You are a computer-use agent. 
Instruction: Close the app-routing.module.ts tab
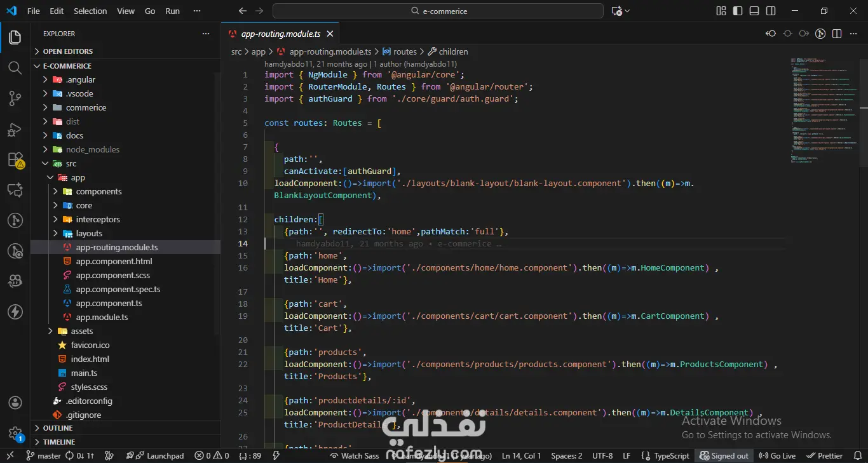(x=329, y=34)
